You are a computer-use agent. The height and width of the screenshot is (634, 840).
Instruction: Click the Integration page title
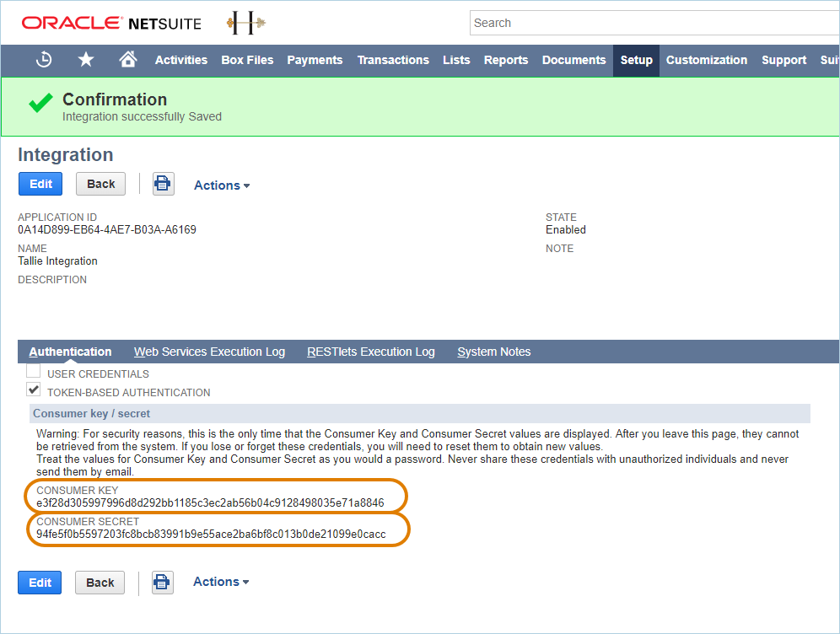point(65,155)
